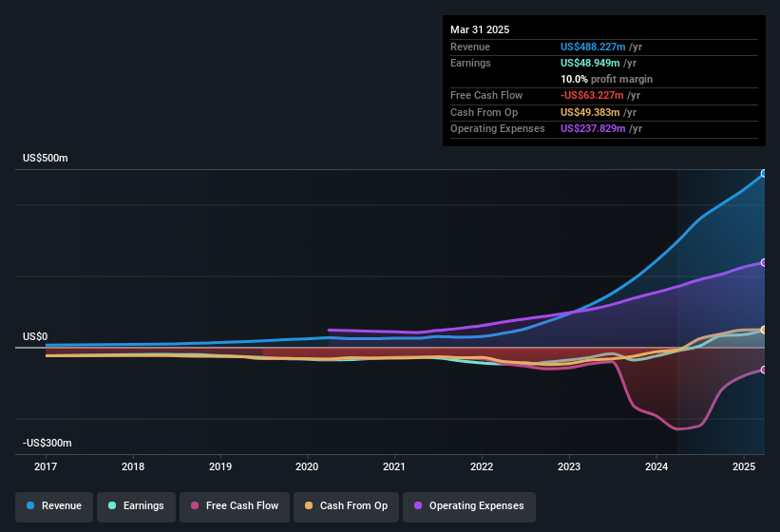Click the Revenue line endpoint marker
Viewport: 780px width, 532px height.
click(764, 174)
